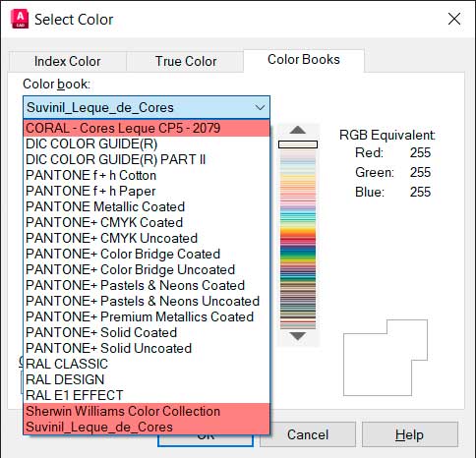Pick PANTONE f + h Cotton from list
The width and height of the screenshot is (476, 458).
pyautogui.click(x=147, y=175)
